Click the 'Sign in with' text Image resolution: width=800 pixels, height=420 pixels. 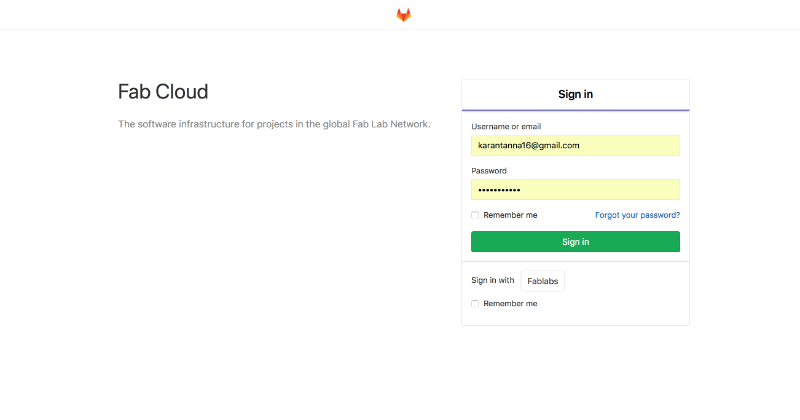pyautogui.click(x=493, y=280)
